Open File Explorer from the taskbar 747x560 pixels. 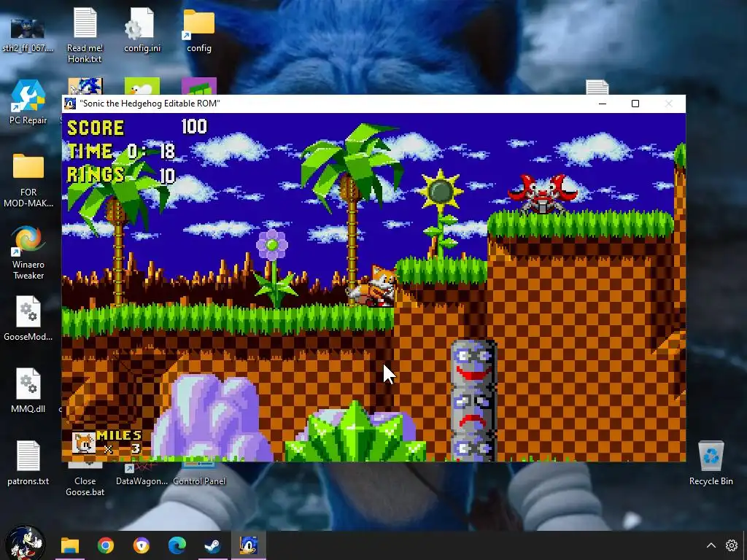point(70,545)
